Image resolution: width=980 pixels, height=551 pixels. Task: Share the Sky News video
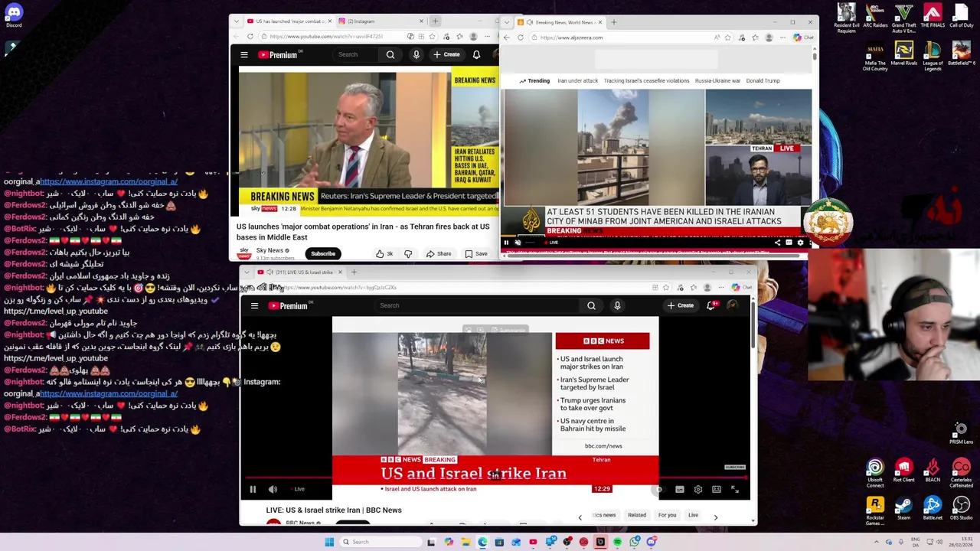pos(439,253)
